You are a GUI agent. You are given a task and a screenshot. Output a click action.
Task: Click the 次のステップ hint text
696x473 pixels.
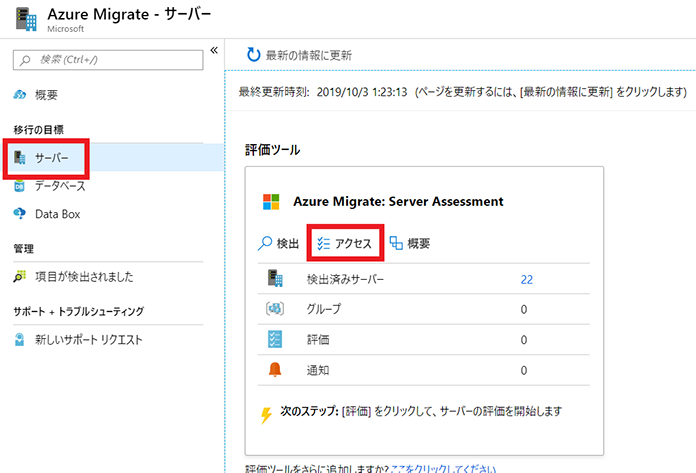tap(421, 411)
